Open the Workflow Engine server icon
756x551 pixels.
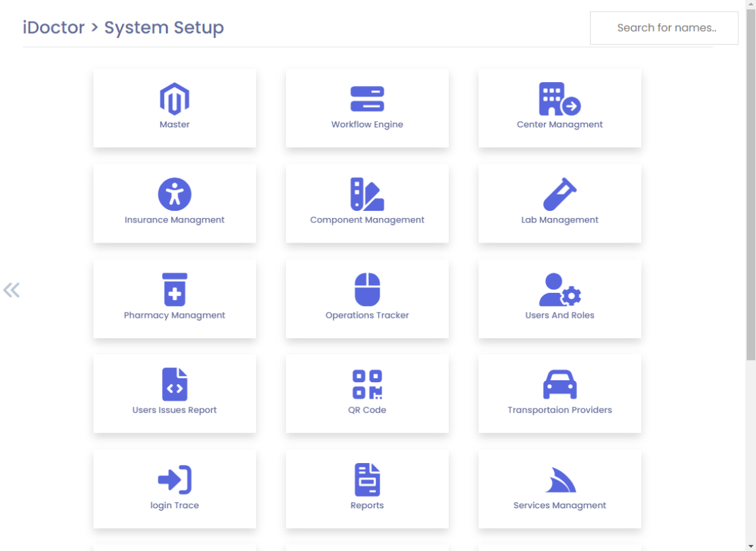coord(367,99)
